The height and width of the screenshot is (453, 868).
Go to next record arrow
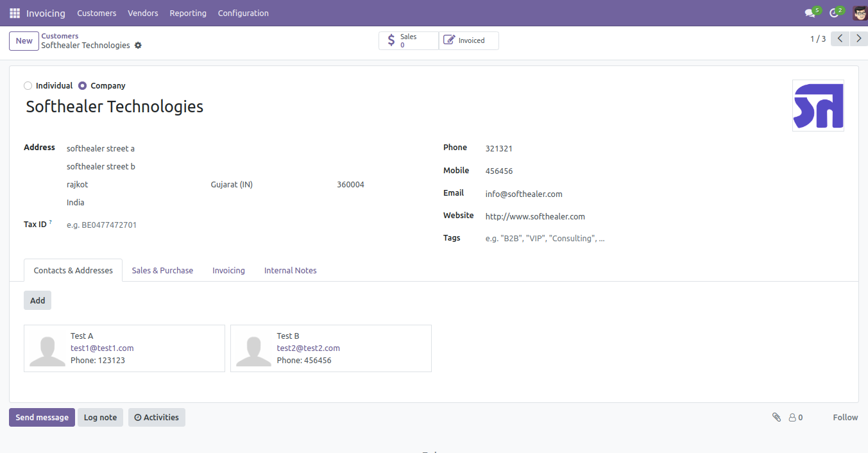(859, 38)
